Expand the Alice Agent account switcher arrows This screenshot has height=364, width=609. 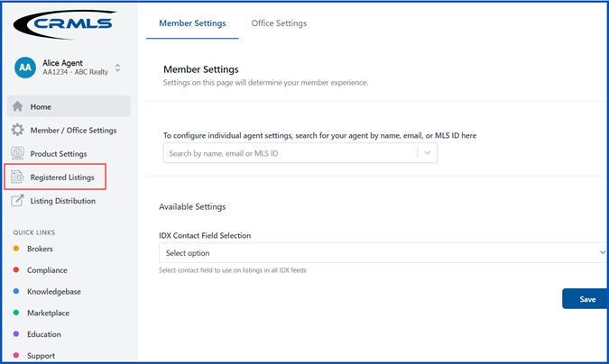(x=117, y=68)
